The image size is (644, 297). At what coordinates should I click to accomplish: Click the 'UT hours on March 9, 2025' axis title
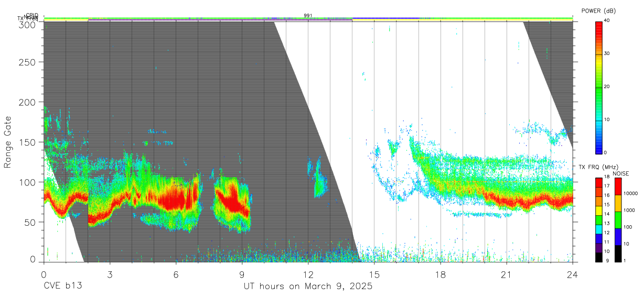pyautogui.click(x=308, y=287)
